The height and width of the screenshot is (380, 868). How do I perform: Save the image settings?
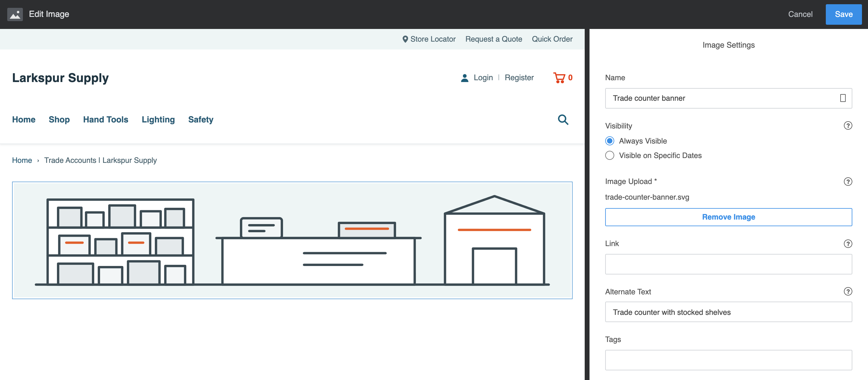[x=843, y=14]
